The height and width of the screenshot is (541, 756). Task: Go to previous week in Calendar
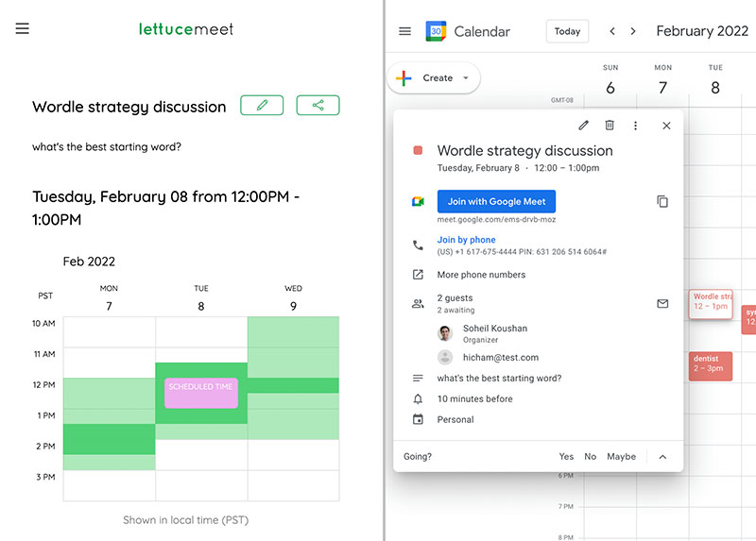point(612,31)
